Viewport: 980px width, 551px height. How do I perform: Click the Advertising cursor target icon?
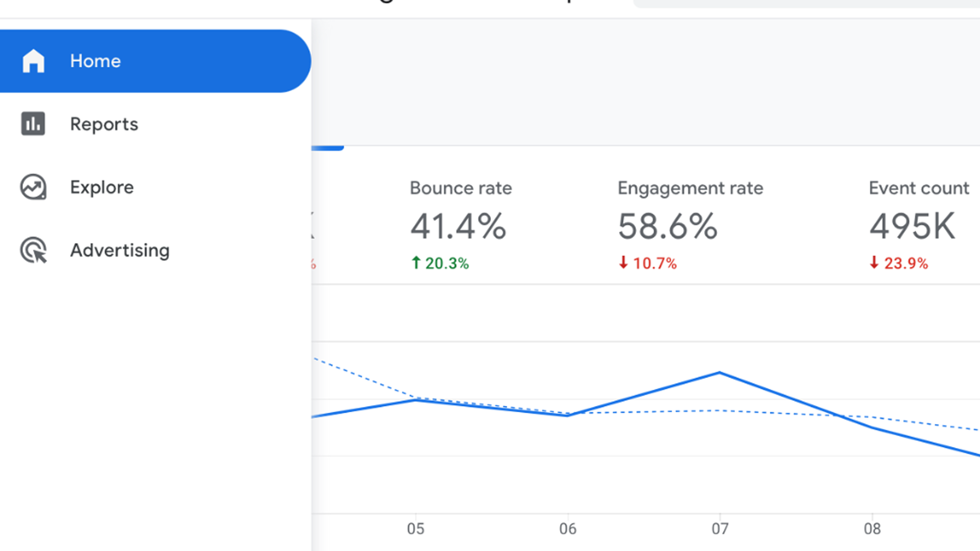pyautogui.click(x=33, y=250)
